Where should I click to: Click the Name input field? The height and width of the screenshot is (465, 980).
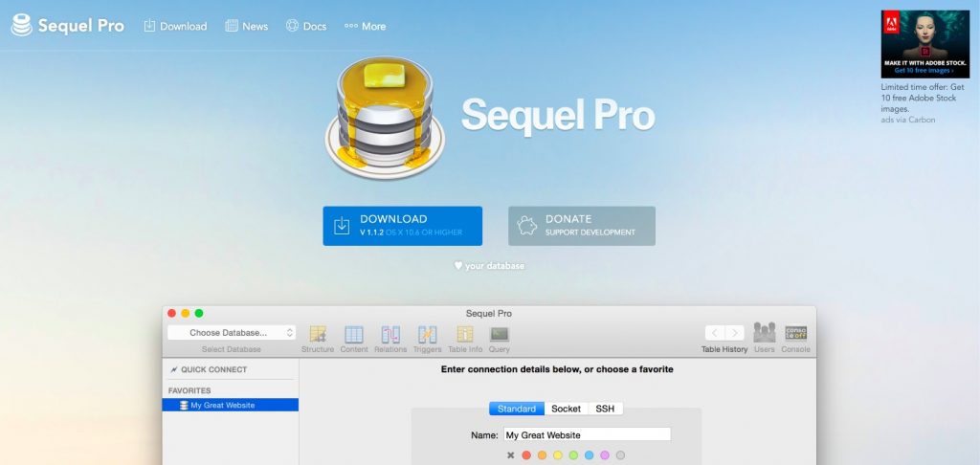click(x=587, y=434)
